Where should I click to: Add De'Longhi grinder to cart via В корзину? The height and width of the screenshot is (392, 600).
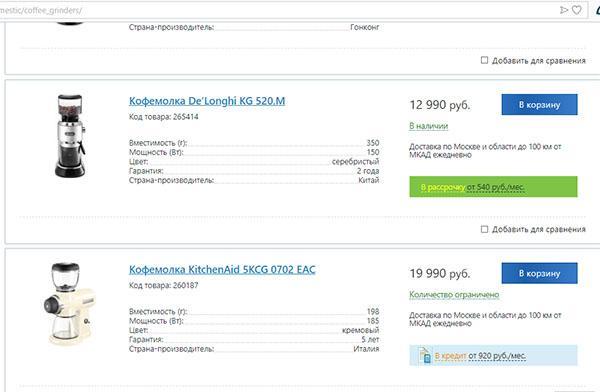[x=540, y=105]
